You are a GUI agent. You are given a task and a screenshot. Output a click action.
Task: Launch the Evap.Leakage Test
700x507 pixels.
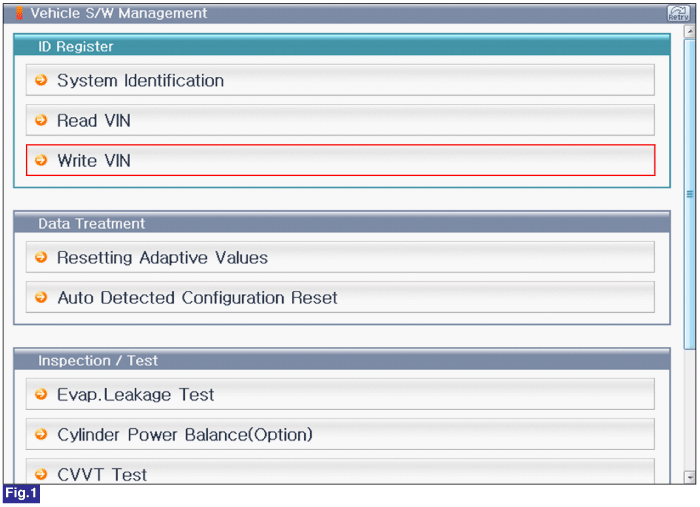click(340, 394)
